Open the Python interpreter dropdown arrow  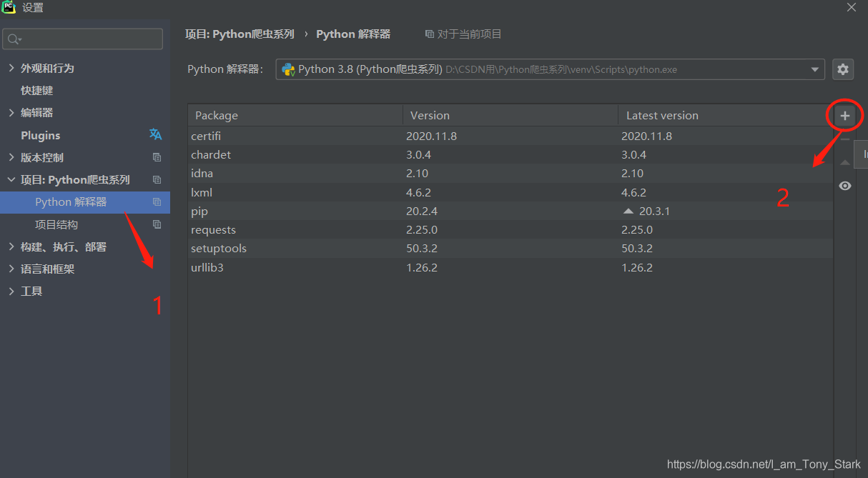coord(814,69)
